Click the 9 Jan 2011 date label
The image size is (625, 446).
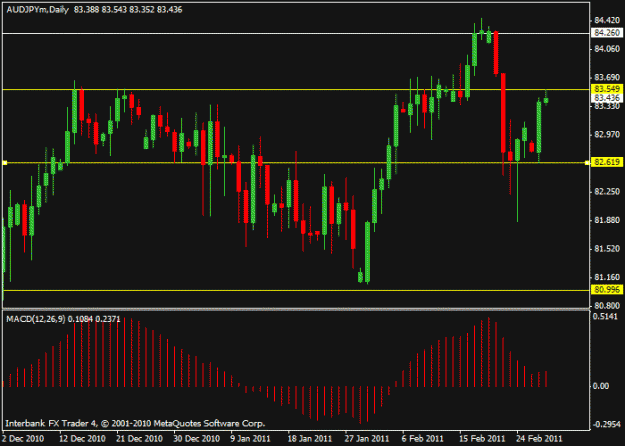click(253, 439)
